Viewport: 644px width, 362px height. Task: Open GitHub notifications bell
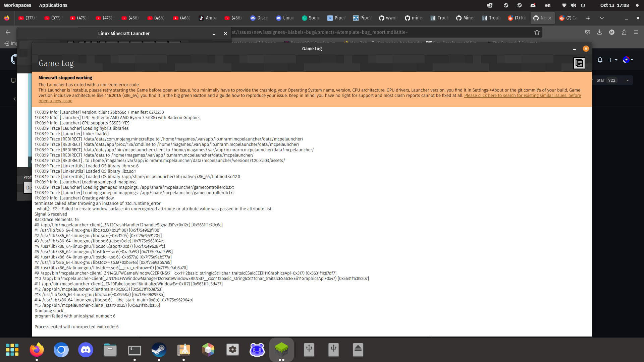600,60
